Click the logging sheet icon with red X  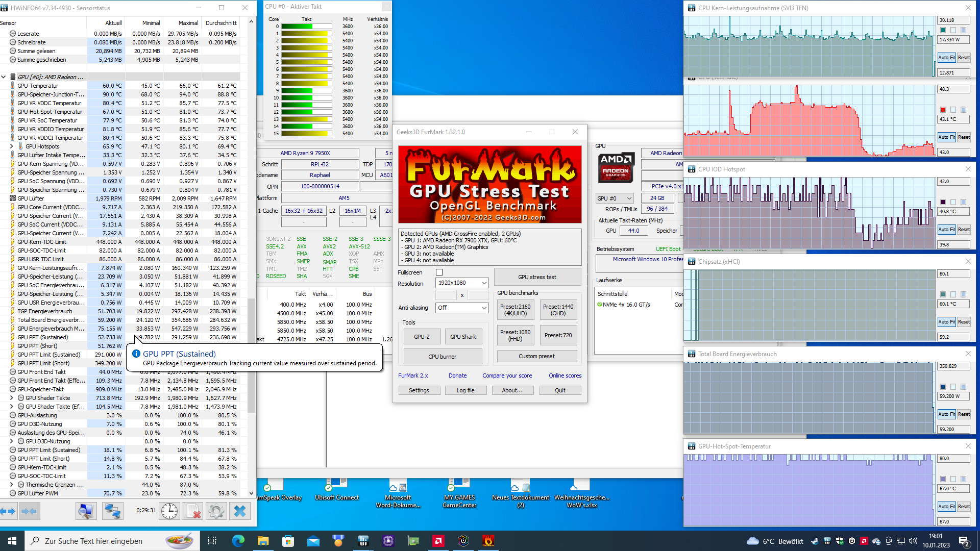(193, 511)
